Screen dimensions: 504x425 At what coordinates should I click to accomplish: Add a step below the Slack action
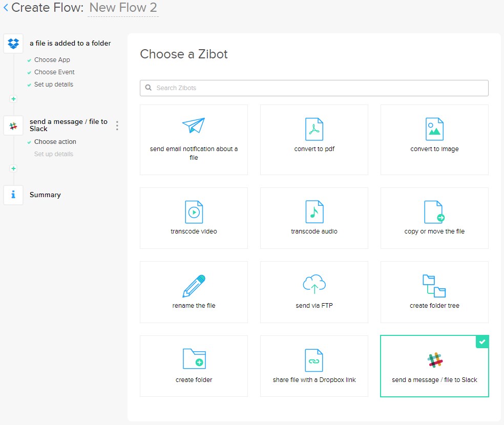coord(13,168)
